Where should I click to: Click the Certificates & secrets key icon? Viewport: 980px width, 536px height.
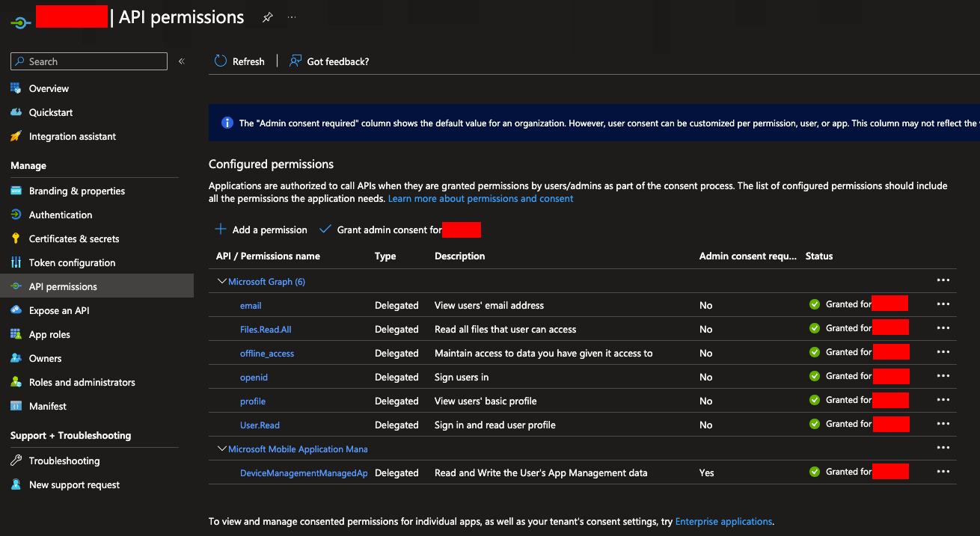click(16, 238)
